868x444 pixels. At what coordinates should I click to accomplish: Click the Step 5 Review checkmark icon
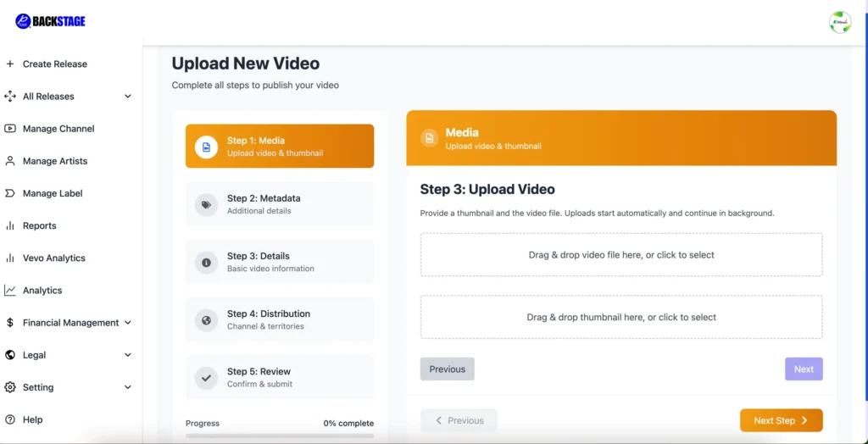pyautogui.click(x=206, y=378)
